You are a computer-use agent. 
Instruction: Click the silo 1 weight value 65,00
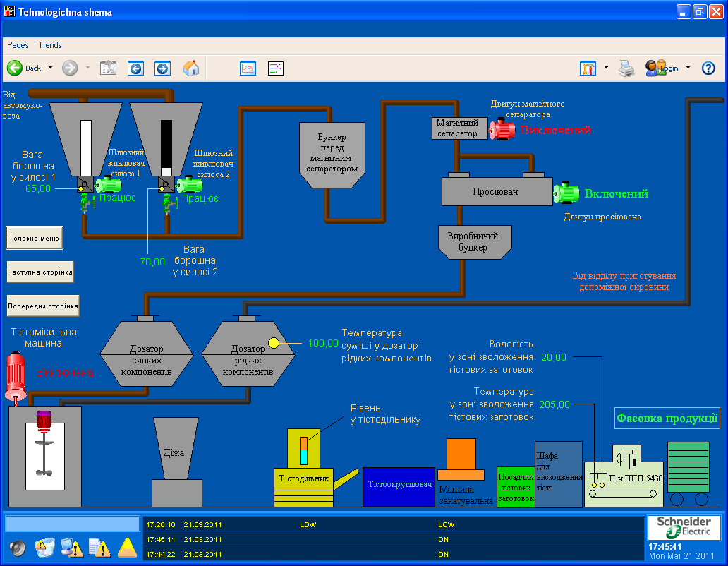[38, 188]
